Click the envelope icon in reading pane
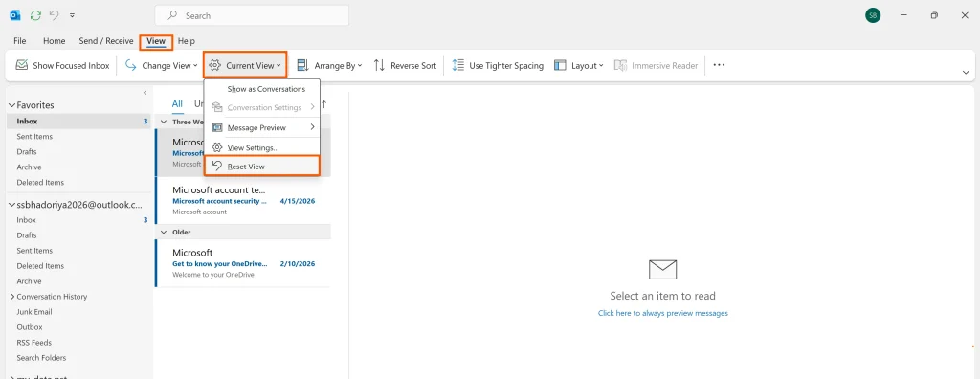This screenshot has width=980, height=379. (662, 270)
